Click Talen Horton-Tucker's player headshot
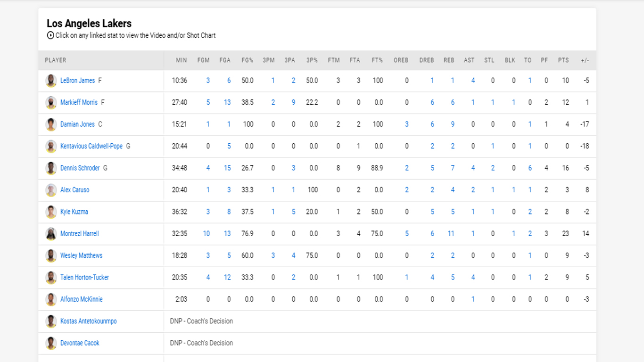This screenshot has height=362, width=644. click(x=51, y=277)
